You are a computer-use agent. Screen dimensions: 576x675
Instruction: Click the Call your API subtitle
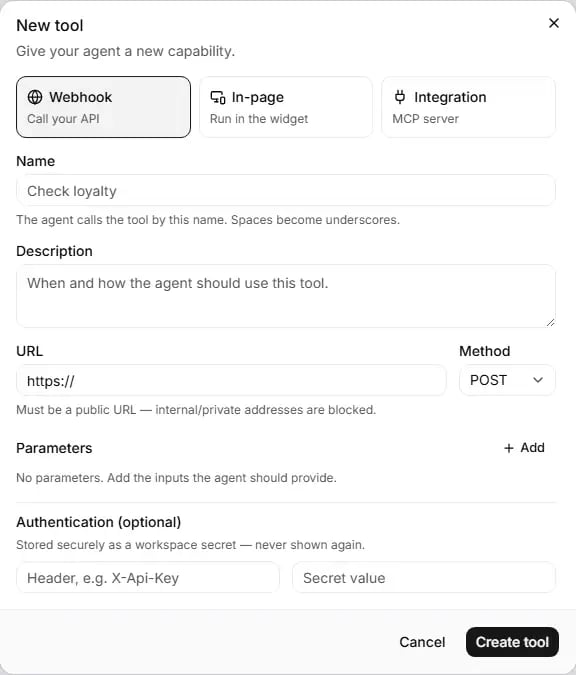(x=63, y=119)
